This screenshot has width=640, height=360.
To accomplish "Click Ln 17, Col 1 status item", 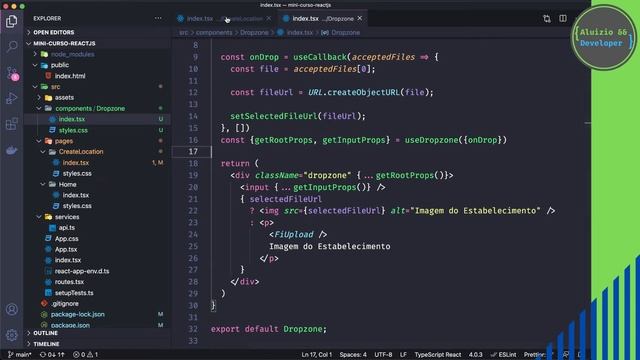I will pos(317,355).
